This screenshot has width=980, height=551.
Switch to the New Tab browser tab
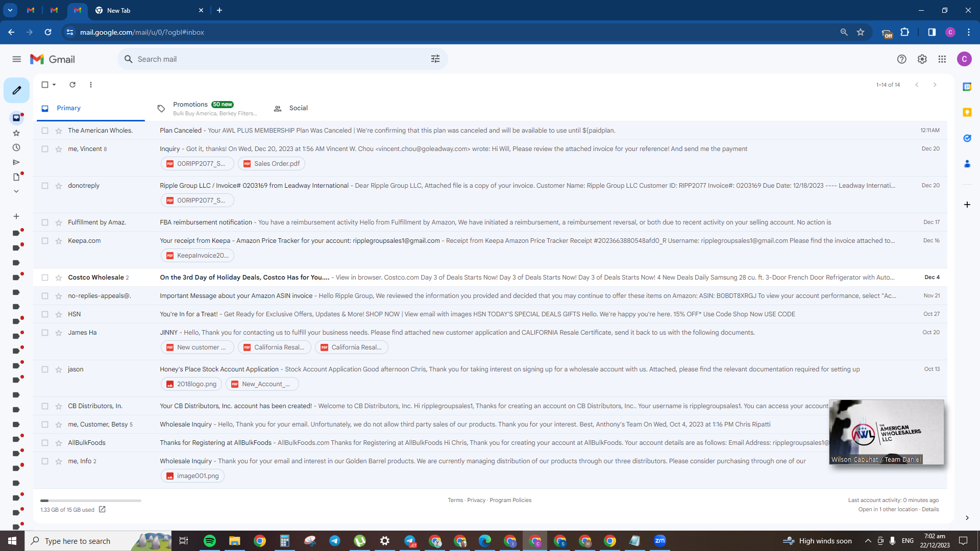click(149, 10)
